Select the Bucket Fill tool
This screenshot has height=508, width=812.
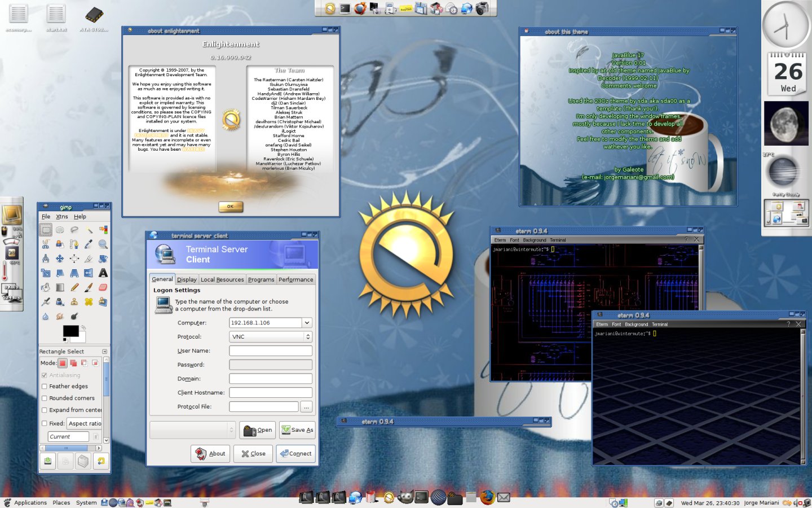coord(46,287)
